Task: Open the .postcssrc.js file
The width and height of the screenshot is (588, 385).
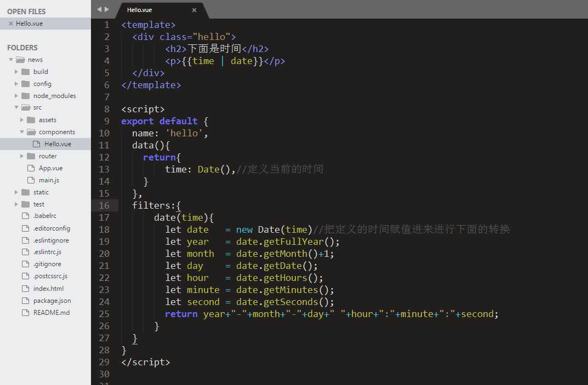Action: click(x=50, y=276)
